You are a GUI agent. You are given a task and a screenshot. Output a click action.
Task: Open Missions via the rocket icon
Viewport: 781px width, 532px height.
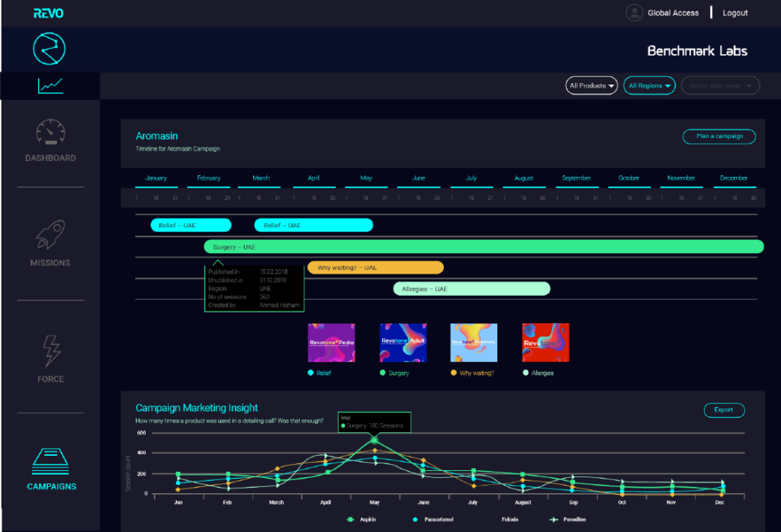tap(50, 236)
